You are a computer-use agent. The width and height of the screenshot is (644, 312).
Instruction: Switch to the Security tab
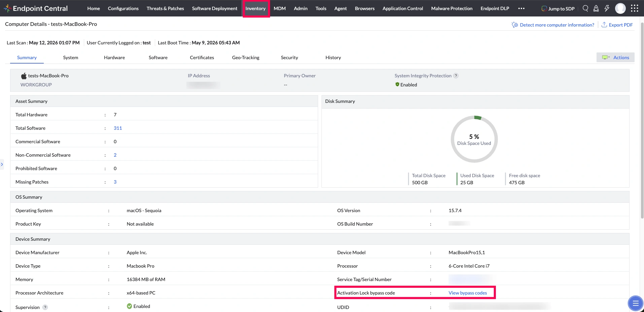(x=290, y=57)
